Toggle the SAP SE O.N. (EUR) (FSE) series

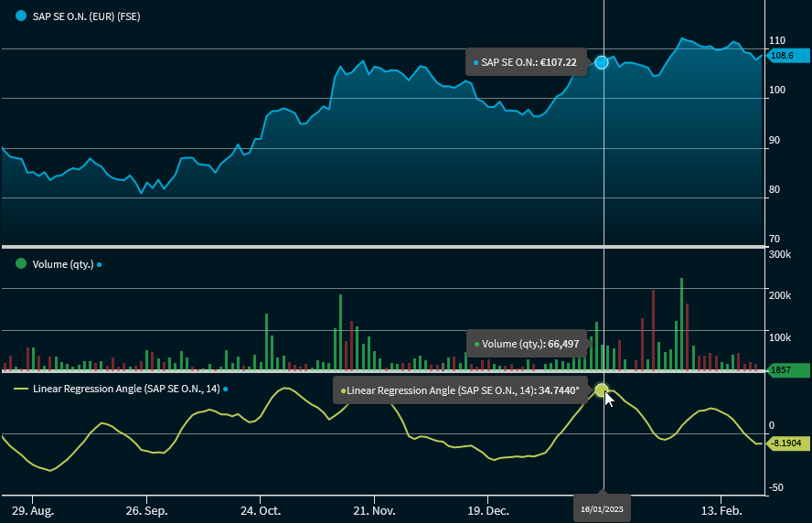click(x=86, y=16)
